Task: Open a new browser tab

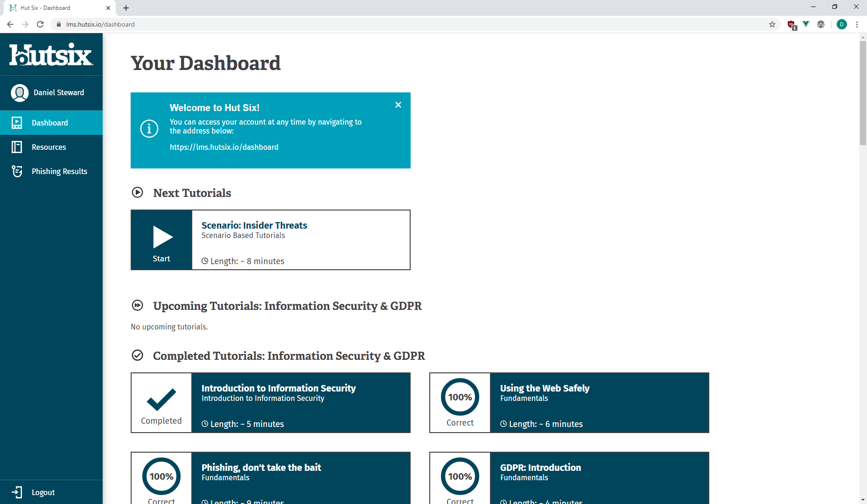Action: pyautogui.click(x=126, y=8)
